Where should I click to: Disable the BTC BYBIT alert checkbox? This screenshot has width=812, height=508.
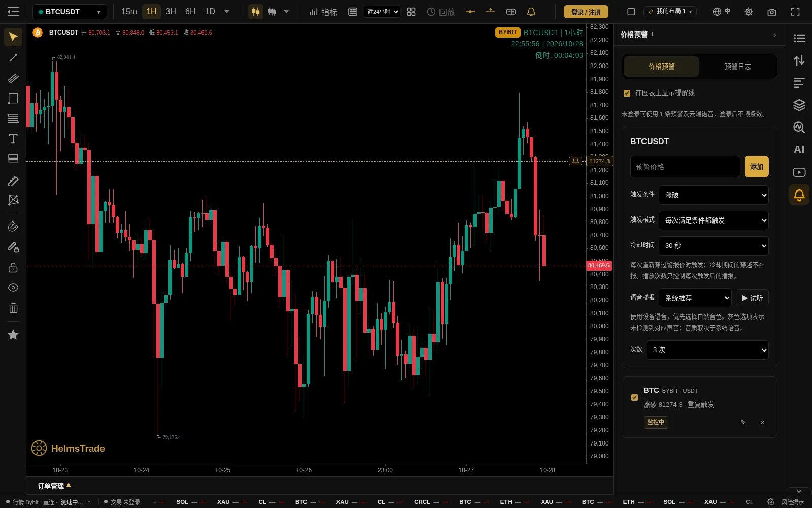(634, 397)
